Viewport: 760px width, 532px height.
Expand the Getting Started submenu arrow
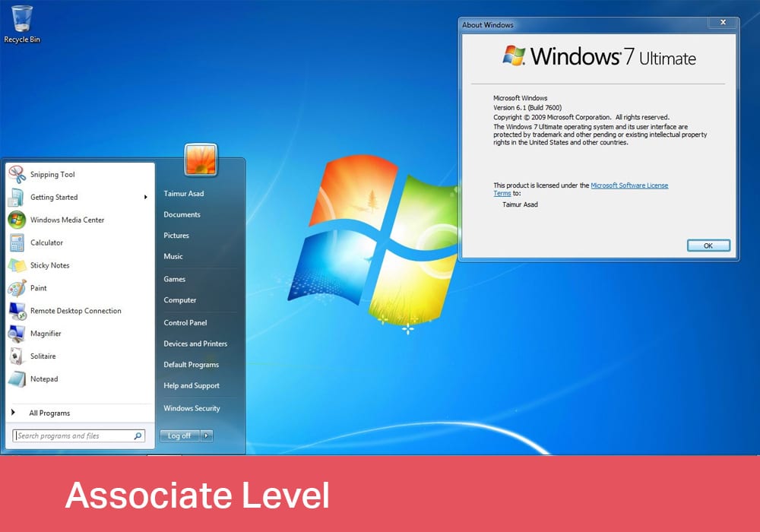(x=145, y=197)
